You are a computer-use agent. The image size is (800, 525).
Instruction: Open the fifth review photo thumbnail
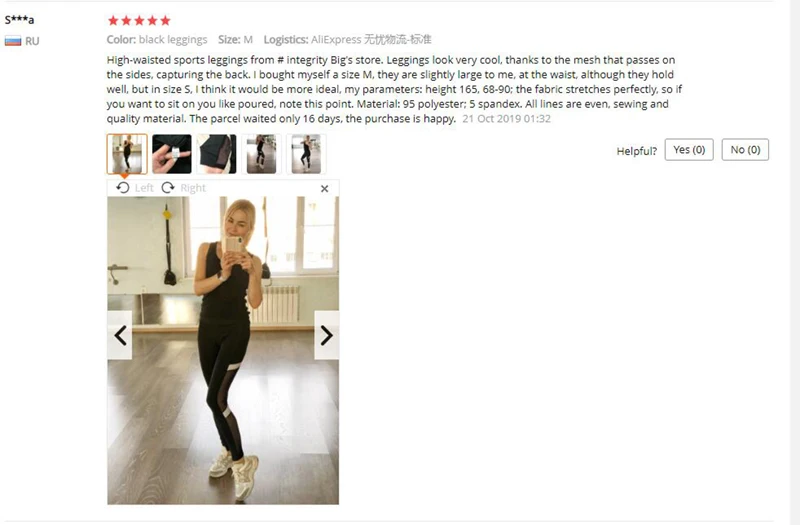pos(306,154)
